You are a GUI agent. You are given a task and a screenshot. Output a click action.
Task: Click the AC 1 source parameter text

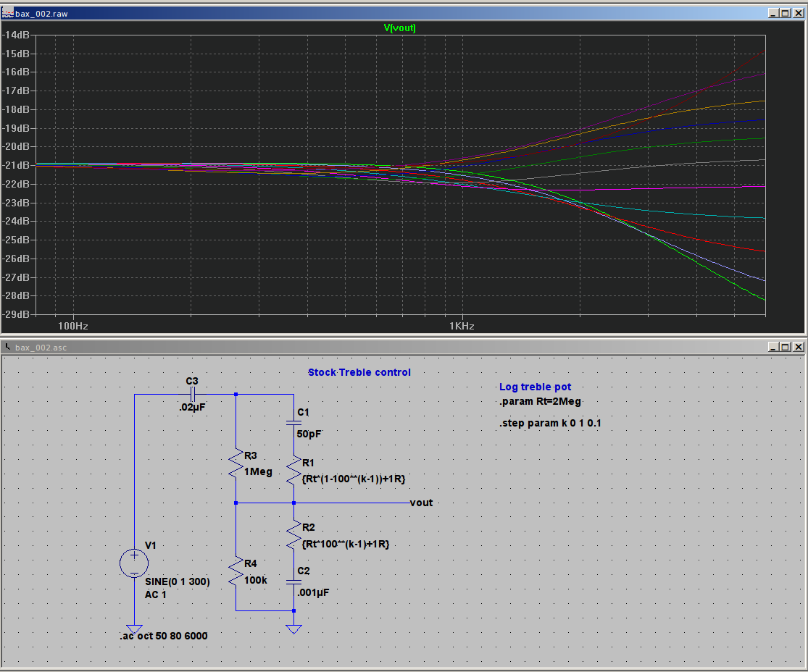click(156, 595)
